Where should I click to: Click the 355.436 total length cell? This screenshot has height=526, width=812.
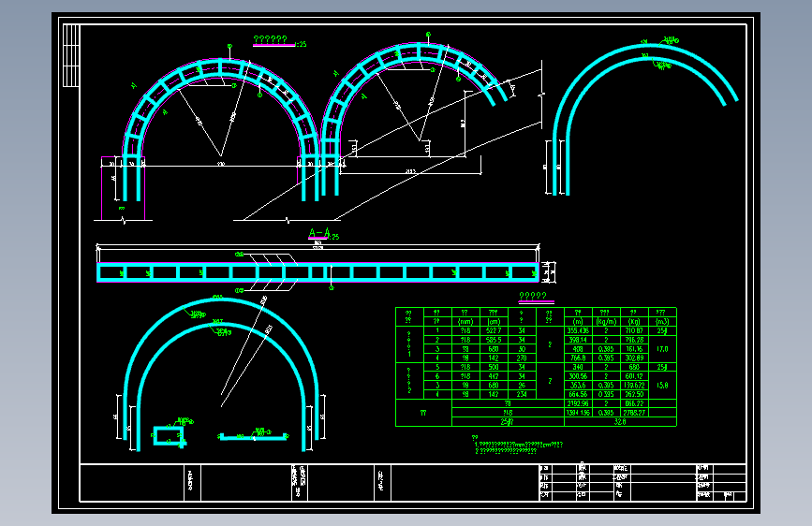pos(578,330)
